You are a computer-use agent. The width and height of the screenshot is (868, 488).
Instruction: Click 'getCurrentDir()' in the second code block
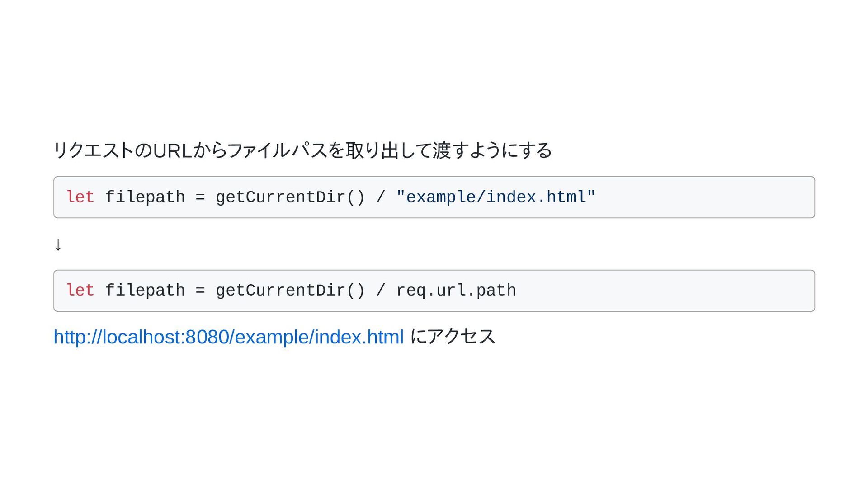[290, 291]
